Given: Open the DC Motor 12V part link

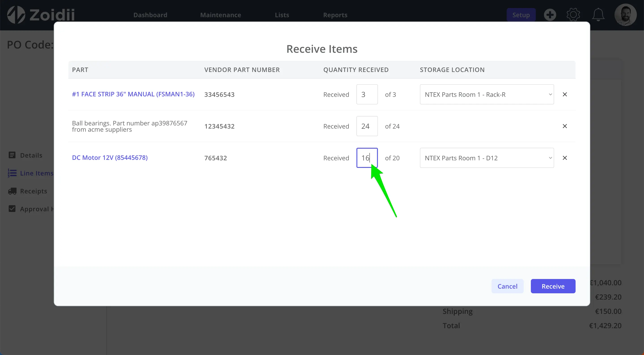Looking at the screenshot, I should coord(110,158).
